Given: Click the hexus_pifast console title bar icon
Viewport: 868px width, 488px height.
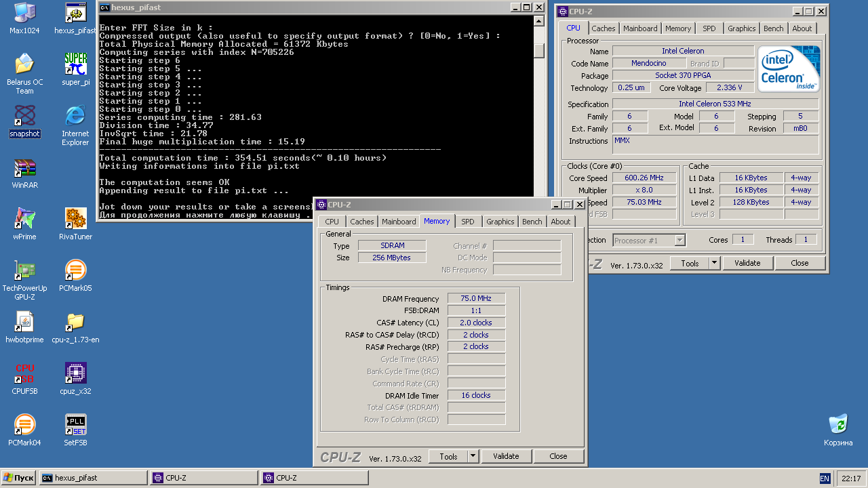Looking at the screenshot, I should [x=104, y=7].
